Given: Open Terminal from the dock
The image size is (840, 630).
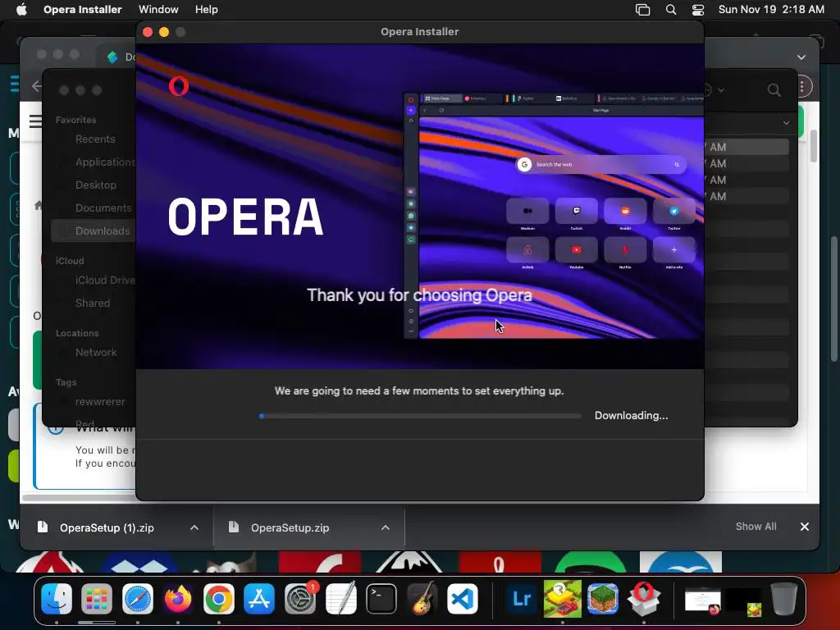Looking at the screenshot, I should 381,598.
